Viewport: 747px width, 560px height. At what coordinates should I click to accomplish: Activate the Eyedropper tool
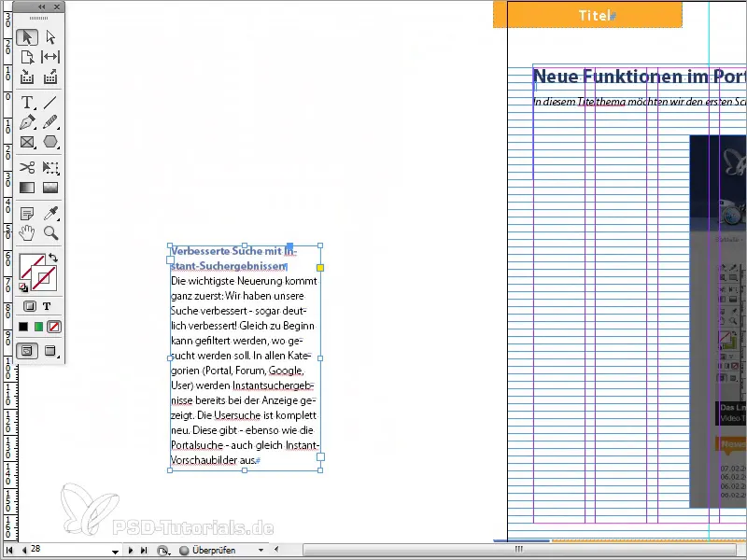(50, 213)
